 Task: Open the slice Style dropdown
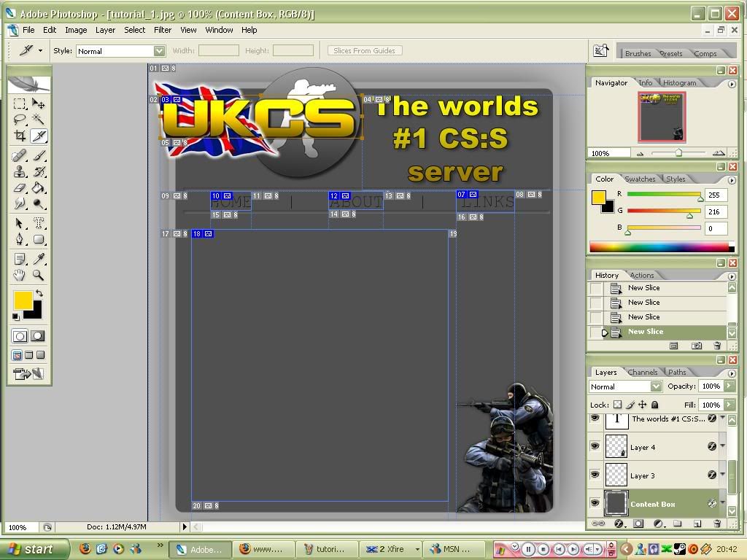[158, 51]
